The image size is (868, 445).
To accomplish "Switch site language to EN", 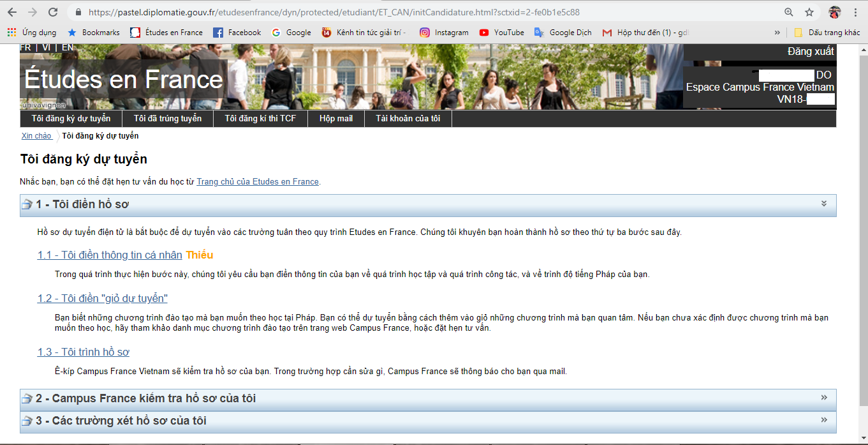I will (x=68, y=47).
